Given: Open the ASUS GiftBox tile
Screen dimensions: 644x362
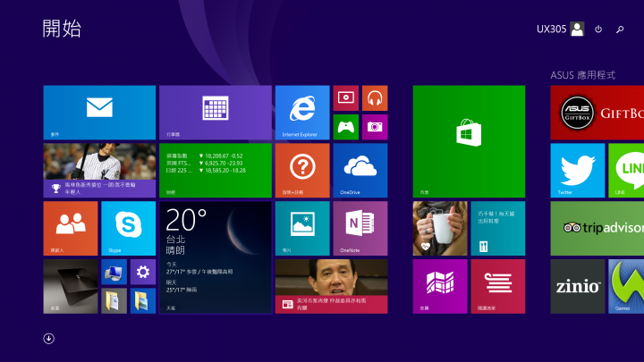Looking at the screenshot, I should 597,113.
